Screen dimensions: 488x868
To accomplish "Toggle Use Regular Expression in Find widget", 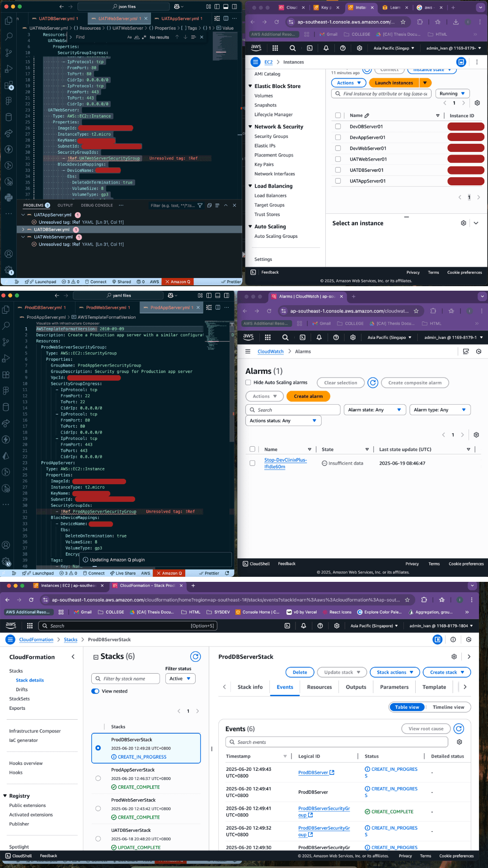I will pos(143,37).
